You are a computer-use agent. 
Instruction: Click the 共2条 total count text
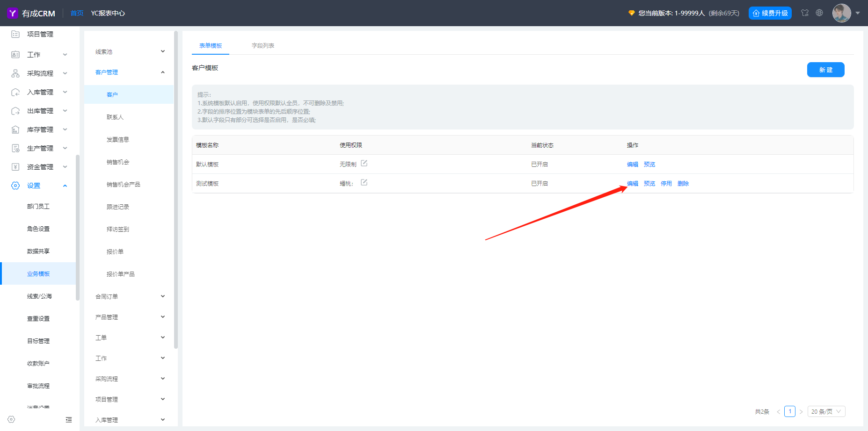tap(762, 412)
